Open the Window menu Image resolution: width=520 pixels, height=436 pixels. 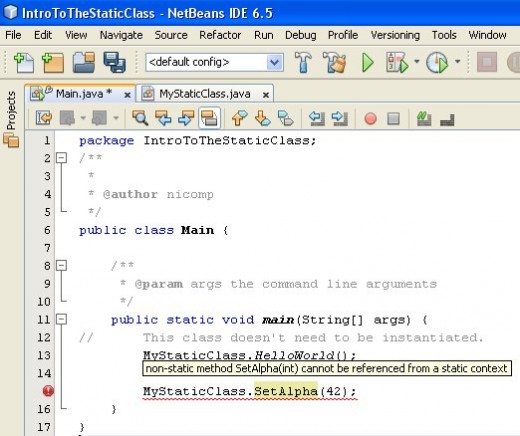pyautogui.click(x=487, y=35)
